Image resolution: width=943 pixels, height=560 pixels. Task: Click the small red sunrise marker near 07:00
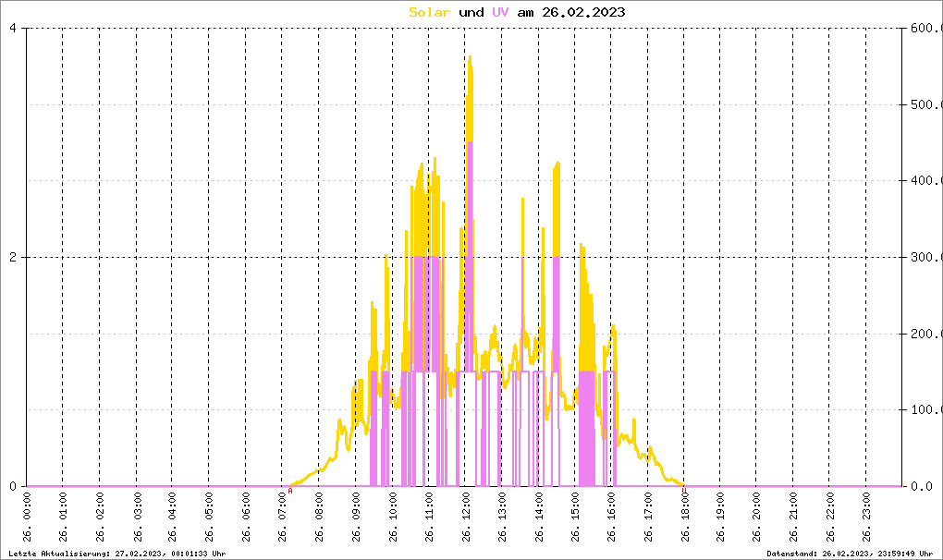[289, 491]
